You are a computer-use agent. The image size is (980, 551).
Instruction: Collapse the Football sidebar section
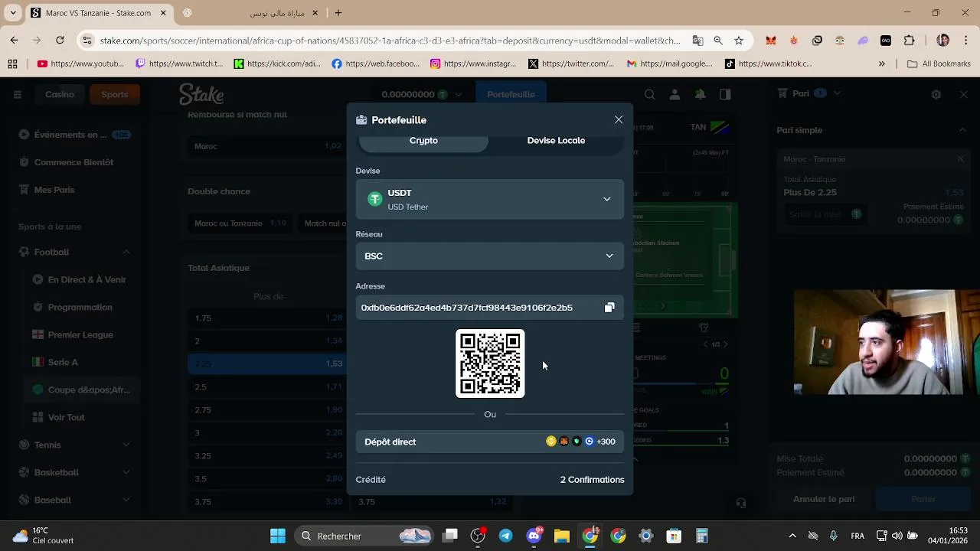tap(126, 252)
